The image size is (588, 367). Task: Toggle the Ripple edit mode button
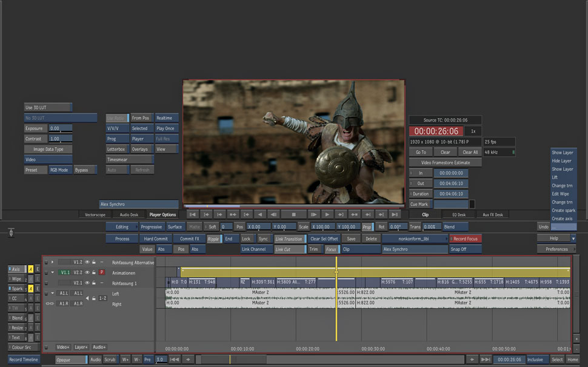point(213,239)
